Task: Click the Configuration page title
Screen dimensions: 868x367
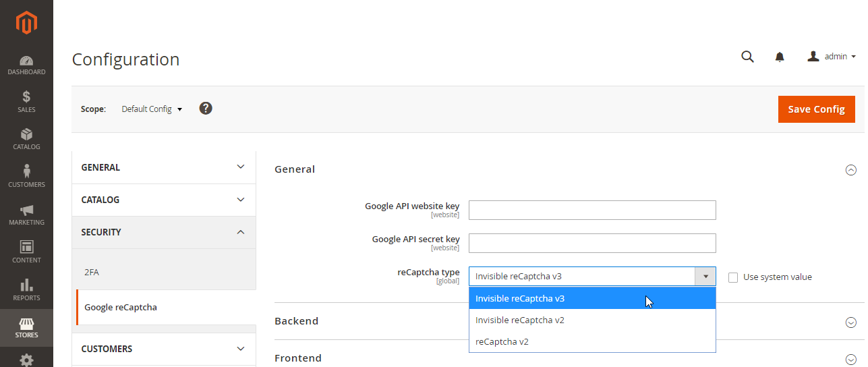Action: [125, 59]
